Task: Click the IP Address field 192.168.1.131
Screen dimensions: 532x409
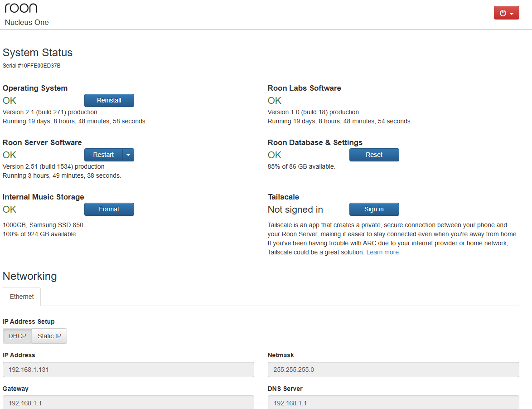Action: pos(128,370)
